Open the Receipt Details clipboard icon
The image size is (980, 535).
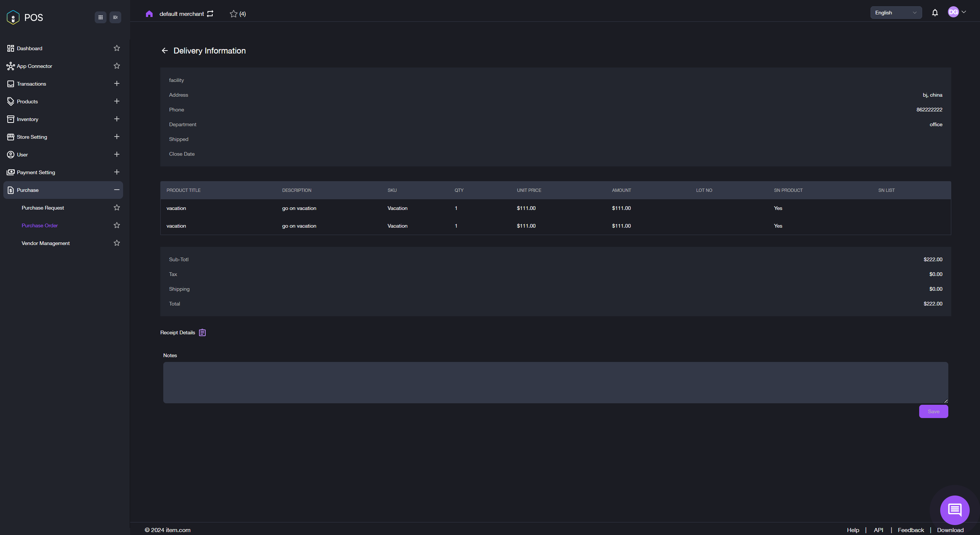tap(202, 332)
